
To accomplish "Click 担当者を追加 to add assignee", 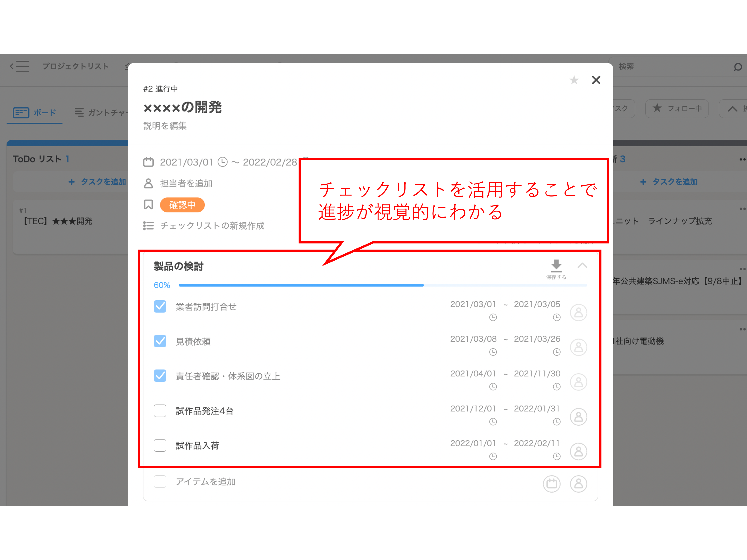I will pos(186,183).
